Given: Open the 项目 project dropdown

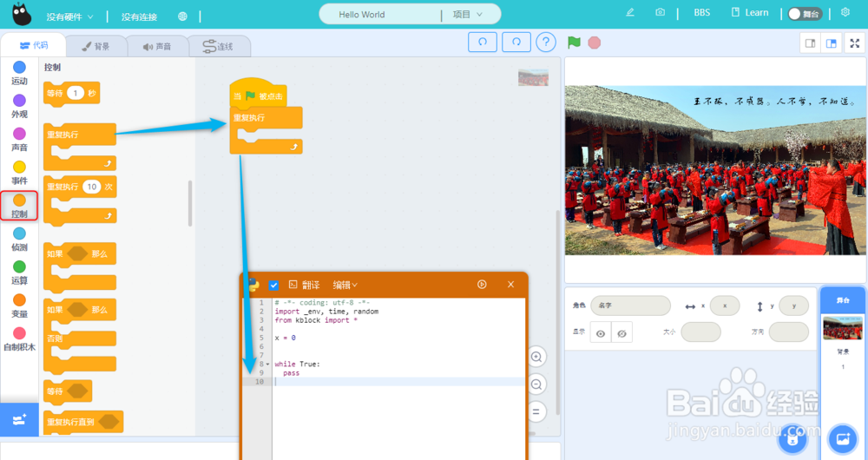Looking at the screenshot, I should [467, 15].
